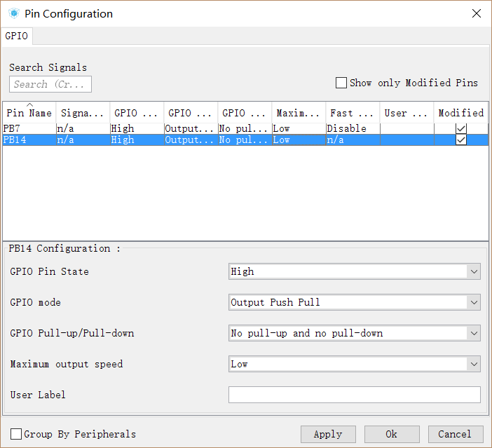492x448 pixels.
Task: Select the GPIO tab
Action: click(x=17, y=36)
